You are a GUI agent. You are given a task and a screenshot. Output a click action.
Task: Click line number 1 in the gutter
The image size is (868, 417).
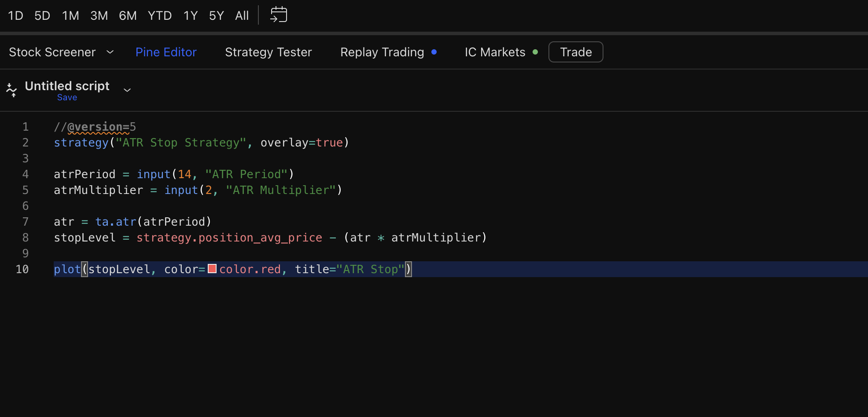[x=26, y=127]
